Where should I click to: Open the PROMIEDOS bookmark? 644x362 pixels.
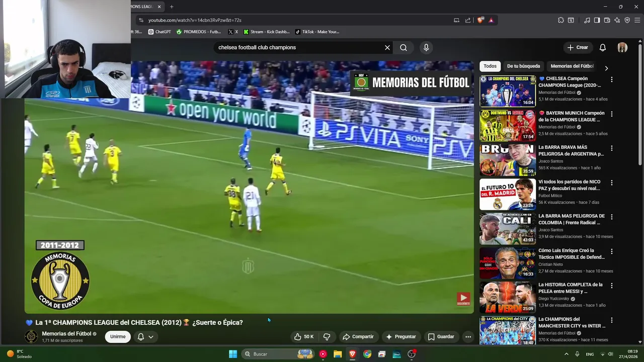[x=198, y=32]
